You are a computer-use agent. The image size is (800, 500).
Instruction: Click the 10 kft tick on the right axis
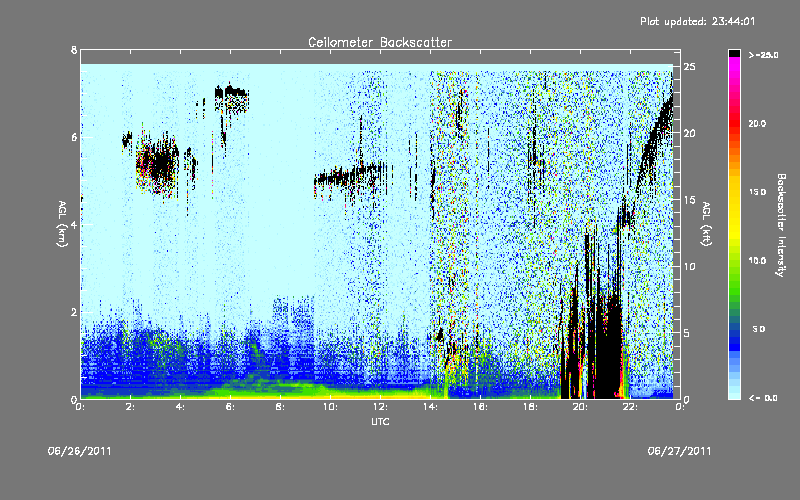(x=689, y=266)
